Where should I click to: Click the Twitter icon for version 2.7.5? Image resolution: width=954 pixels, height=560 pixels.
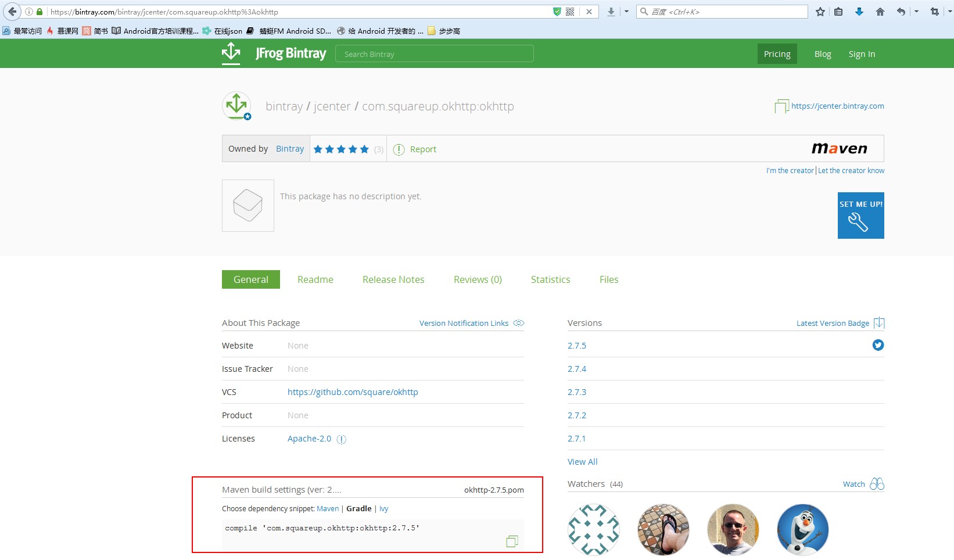pos(878,345)
